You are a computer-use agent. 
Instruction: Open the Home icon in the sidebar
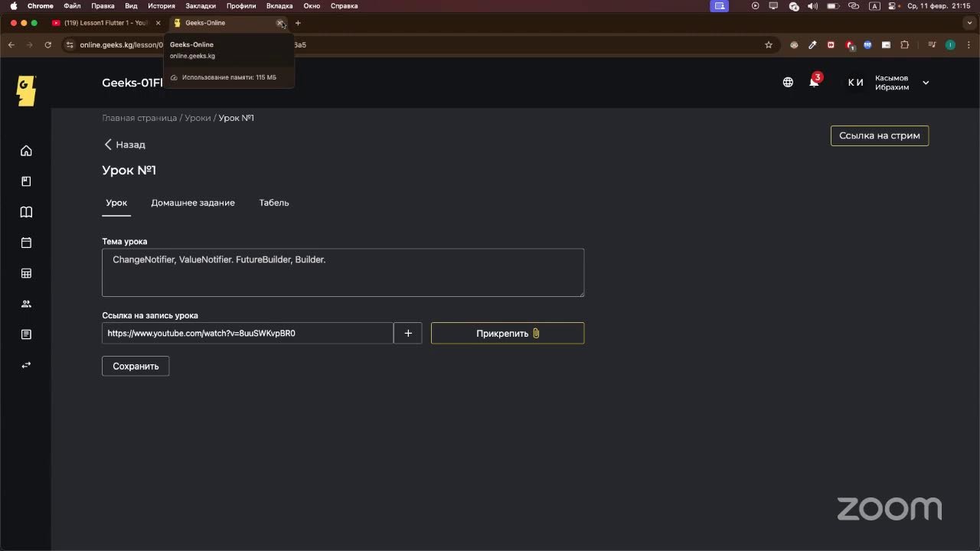(x=26, y=151)
